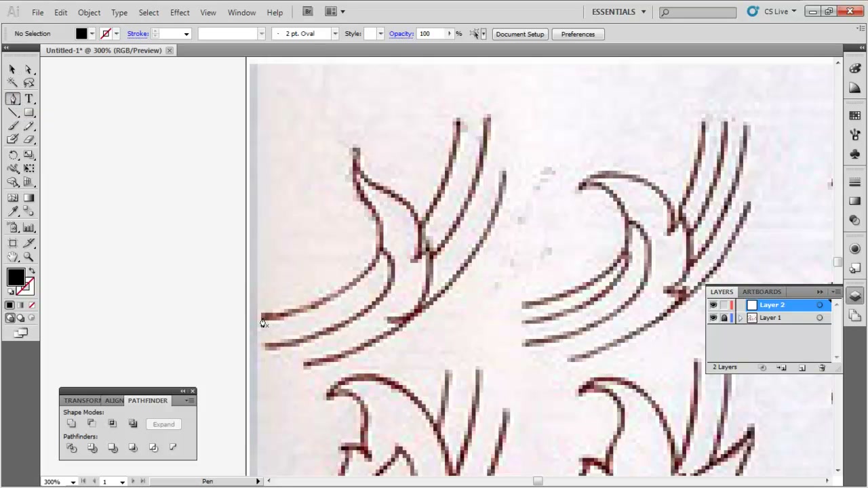Screen dimensions: 868x488
Task: Click the Stroke link label
Action: (x=138, y=34)
